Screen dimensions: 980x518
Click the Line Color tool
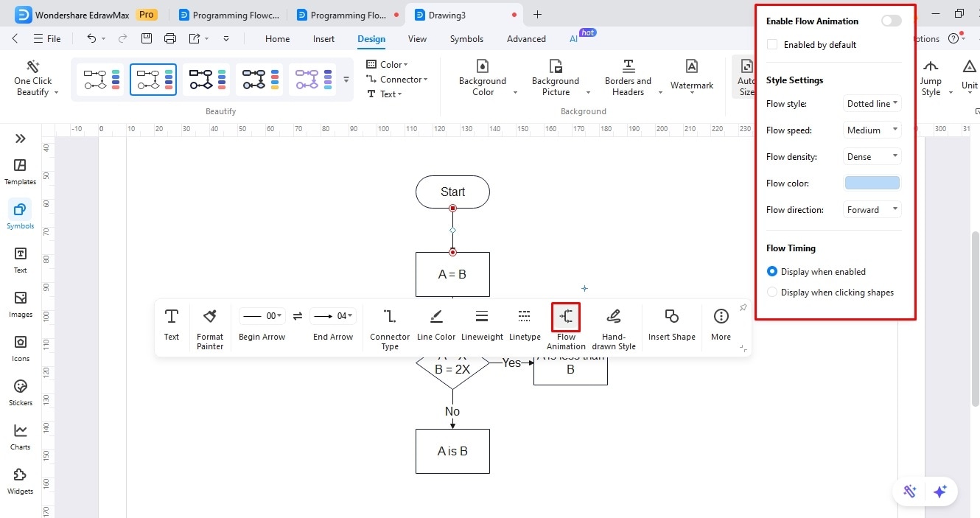point(436,324)
